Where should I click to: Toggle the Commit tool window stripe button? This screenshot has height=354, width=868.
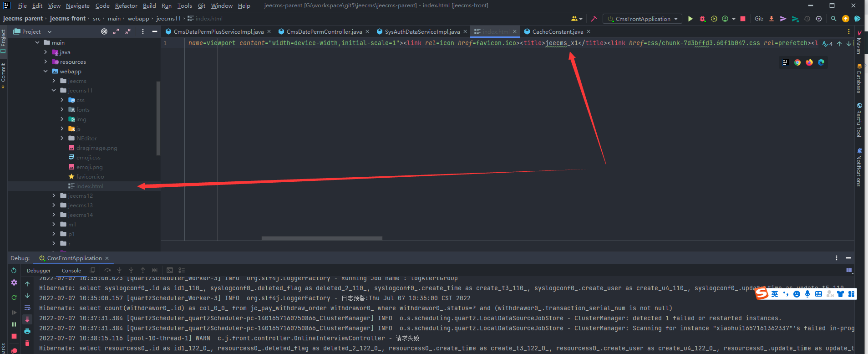3,76
